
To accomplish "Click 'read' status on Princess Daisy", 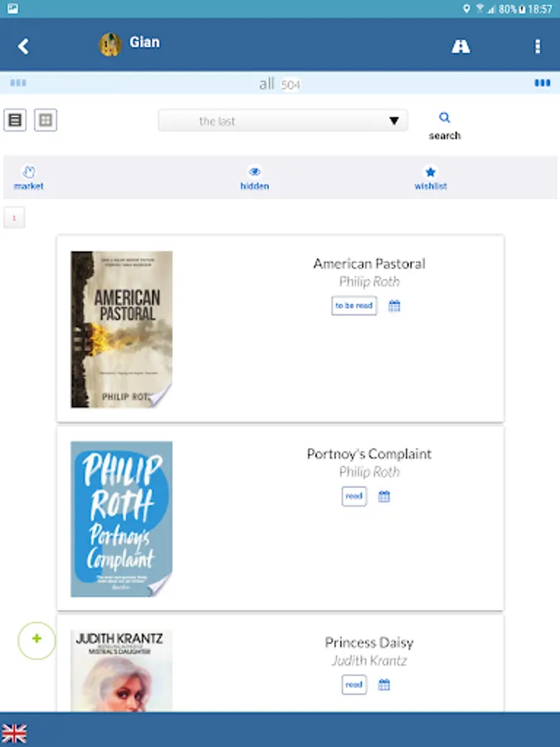I will [353, 685].
